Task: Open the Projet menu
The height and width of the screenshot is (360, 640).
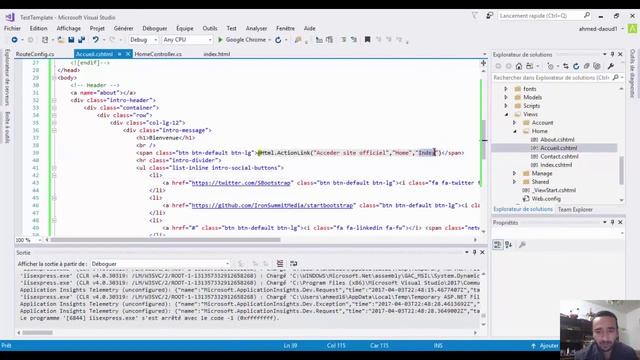Action: tap(97, 28)
